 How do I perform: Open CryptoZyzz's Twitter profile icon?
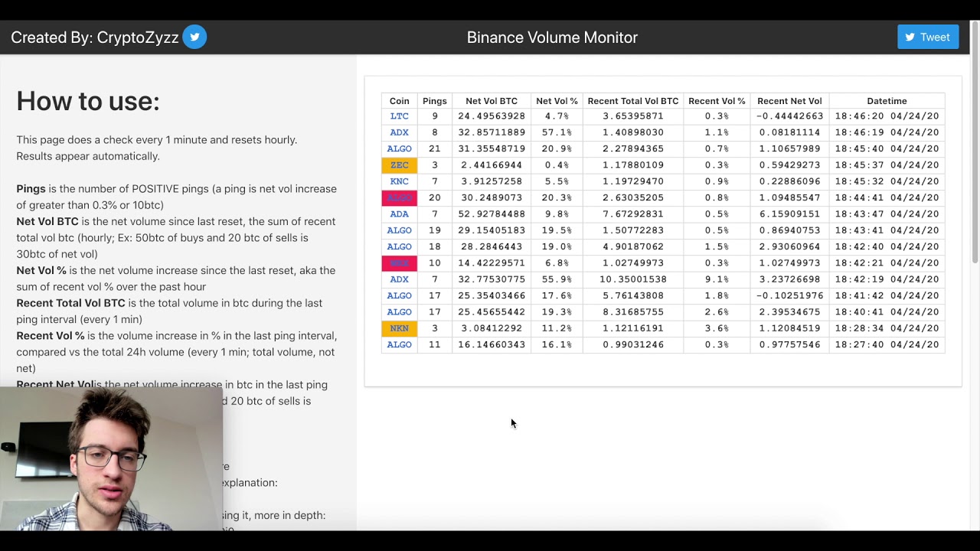pos(194,37)
